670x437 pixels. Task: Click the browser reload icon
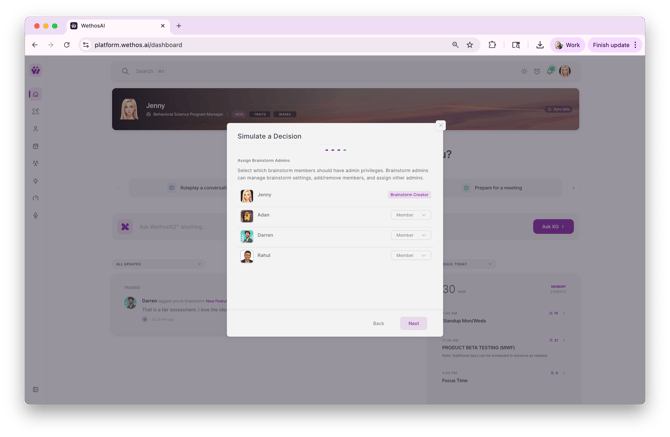pos(67,45)
